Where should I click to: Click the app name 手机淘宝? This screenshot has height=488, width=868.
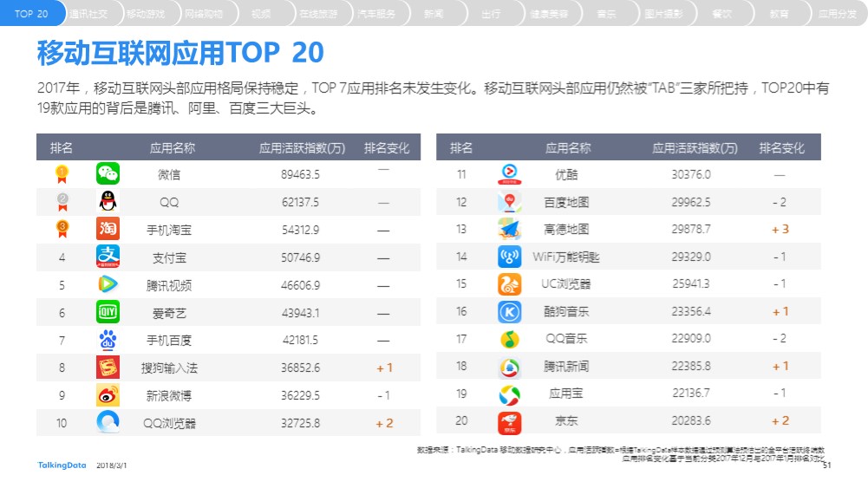tap(169, 230)
